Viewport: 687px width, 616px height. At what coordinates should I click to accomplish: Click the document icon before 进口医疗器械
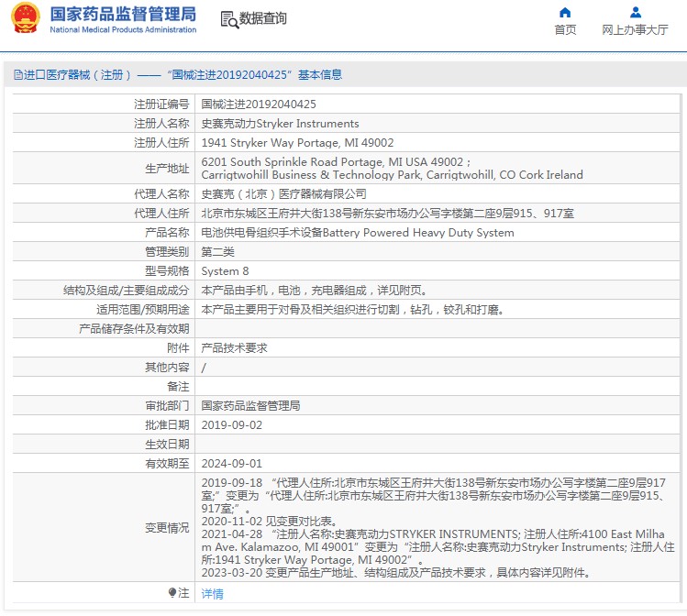(18, 75)
